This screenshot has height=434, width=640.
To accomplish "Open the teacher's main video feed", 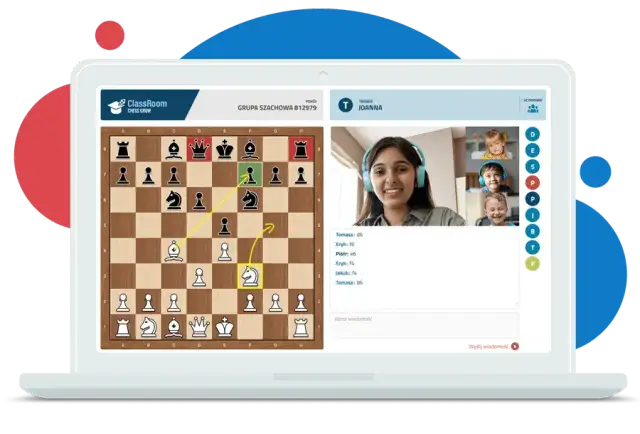I will pos(398,177).
